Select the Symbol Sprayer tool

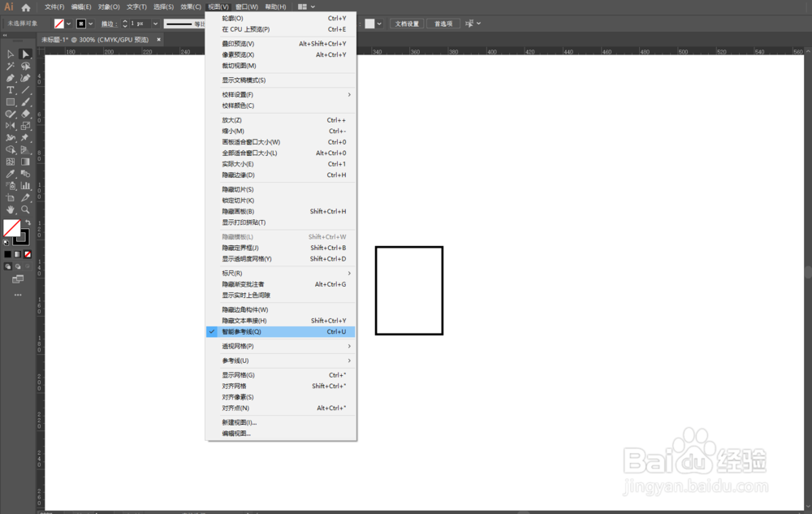[11, 186]
